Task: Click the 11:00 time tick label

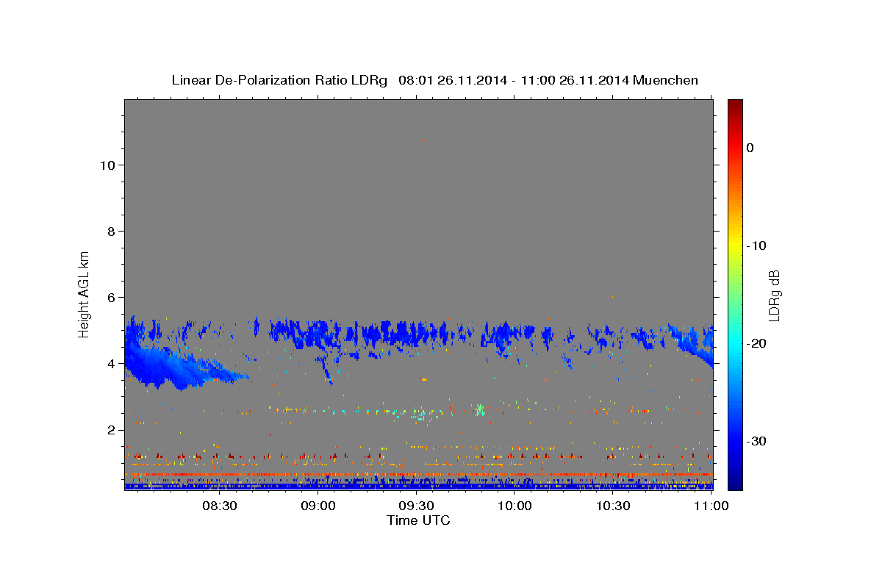Action: (711, 506)
